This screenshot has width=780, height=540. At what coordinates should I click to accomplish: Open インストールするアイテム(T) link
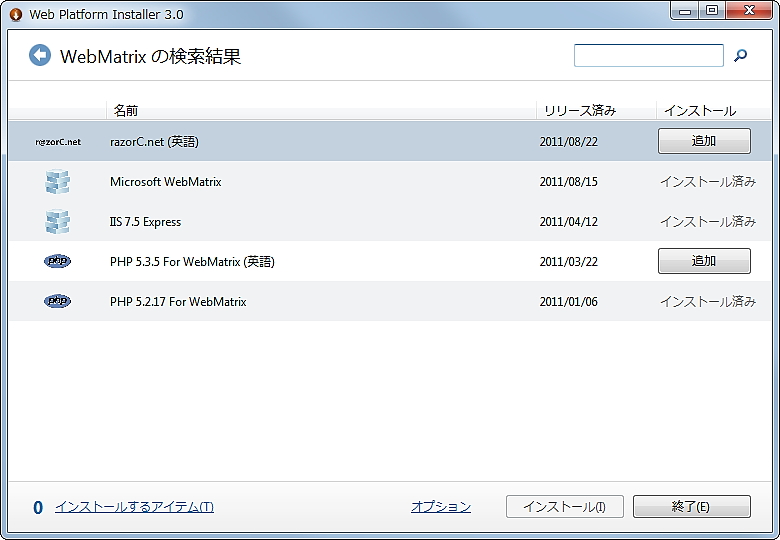(x=134, y=507)
